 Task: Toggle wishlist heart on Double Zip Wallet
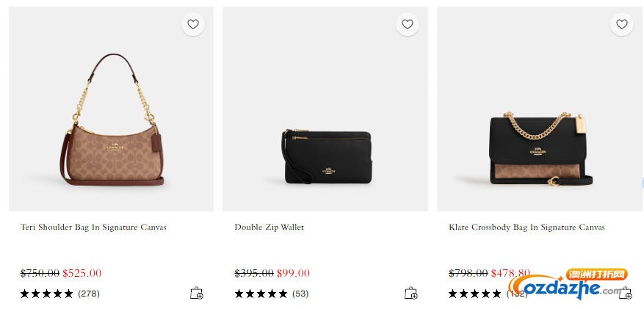click(408, 24)
